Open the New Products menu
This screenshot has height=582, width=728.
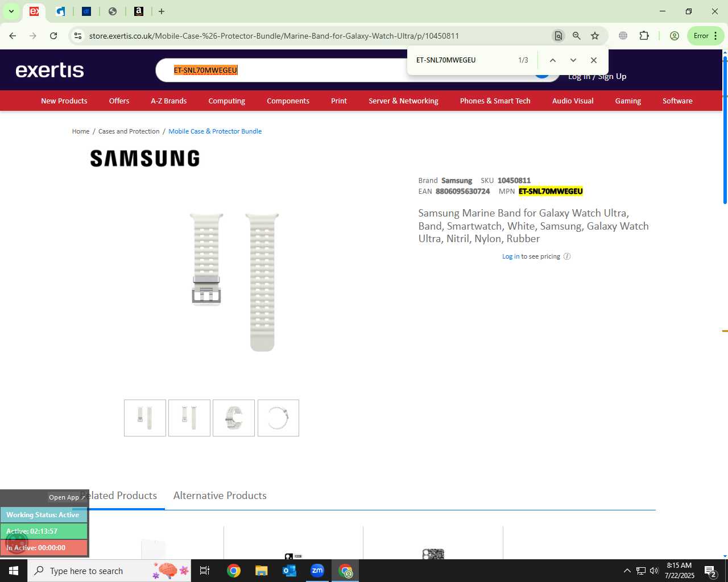point(64,101)
